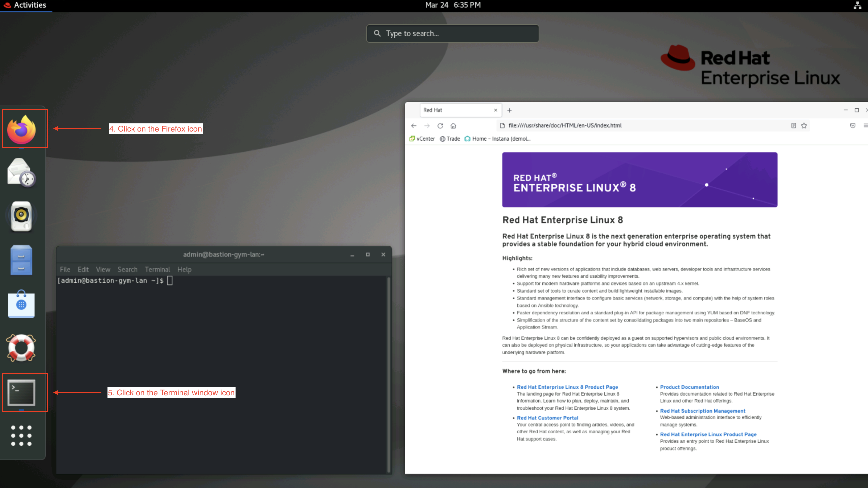This screenshot has width=868, height=488.
Task: Open the Evolution mail icon in dash
Action: click(22, 172)
